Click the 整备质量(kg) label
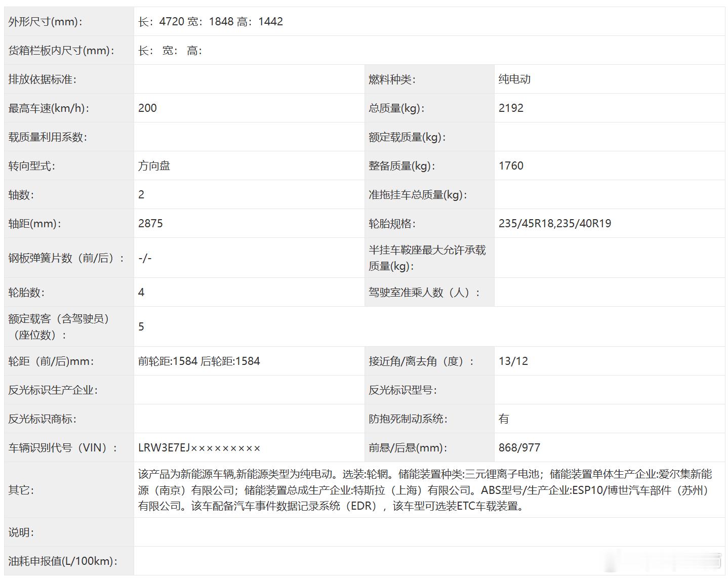The height and width of the screenshot is (579, 728). pos(402,166)
